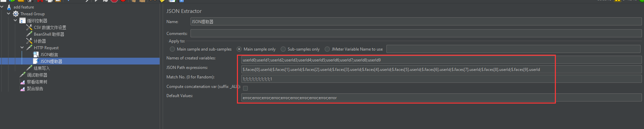Click the dropper icon beside BeanShell 取样器
The image size is (644, 129).
[x=29, y=34]
